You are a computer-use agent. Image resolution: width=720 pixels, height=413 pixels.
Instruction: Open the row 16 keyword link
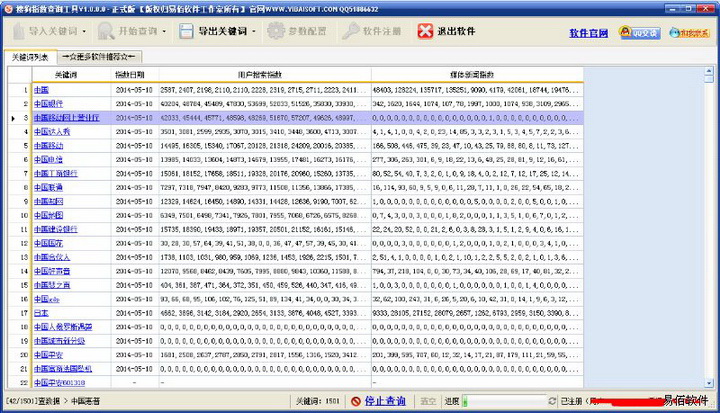[x=47, y=299]
